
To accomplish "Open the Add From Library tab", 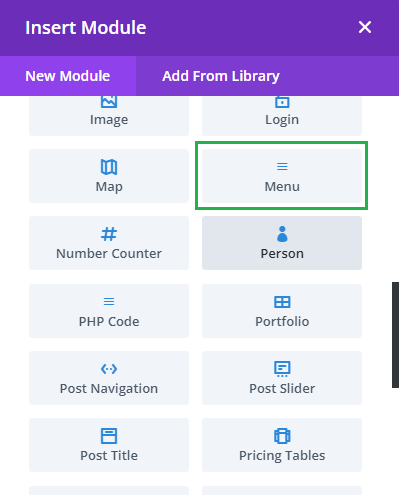I will click(221, 76).
